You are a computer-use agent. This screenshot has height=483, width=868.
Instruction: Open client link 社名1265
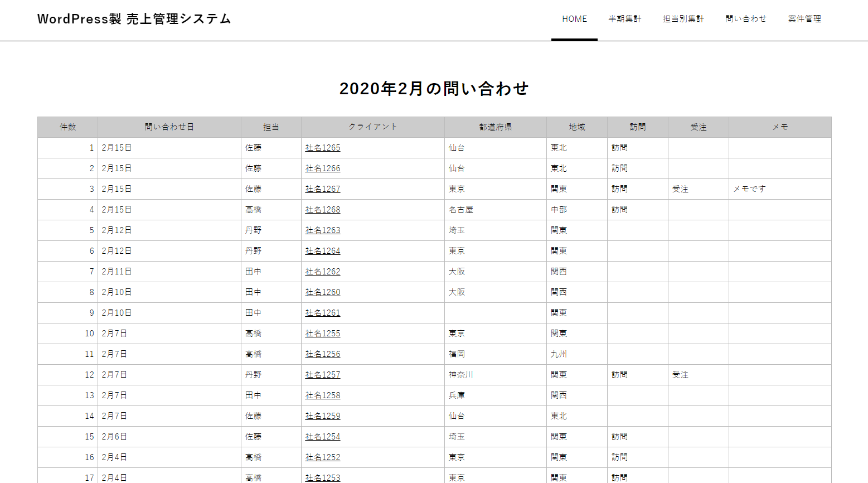tap(322, 148)
